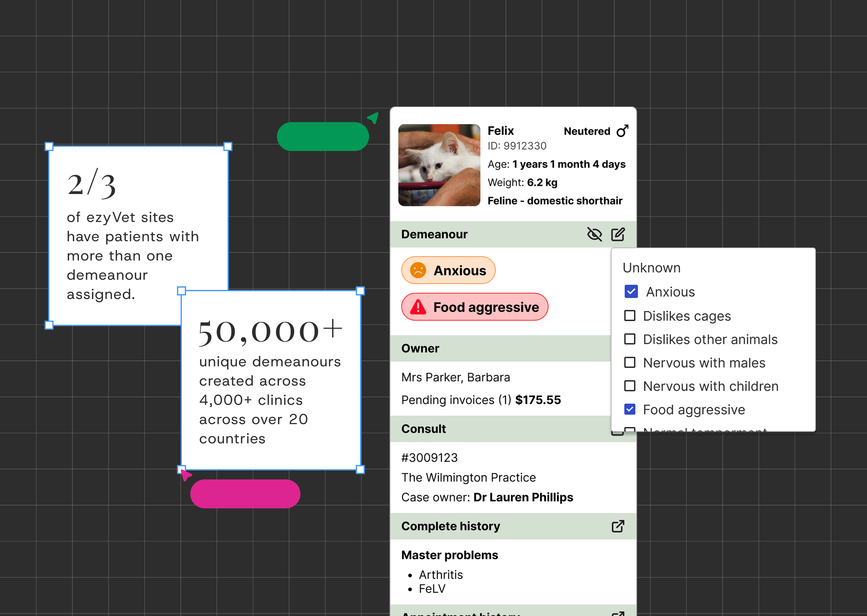Click the sad face icon in Anxious tag
867x616 pixels.
pos(418,270)
